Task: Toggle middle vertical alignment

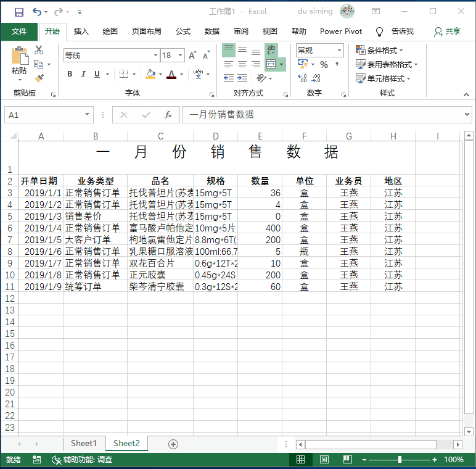Action: pyautogui.click(x=242, y=50)
